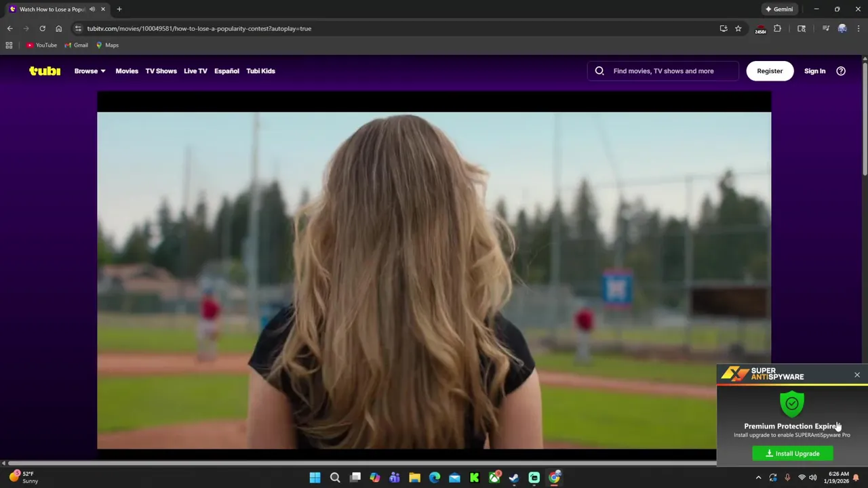Open the Mail app on the taskbar

click(454, 478)
